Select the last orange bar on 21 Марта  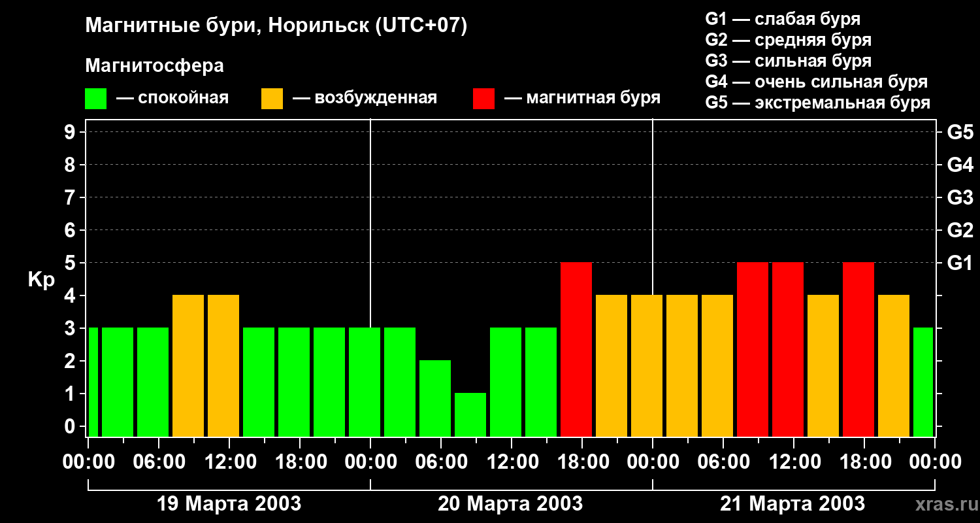[x=894, y=365]
